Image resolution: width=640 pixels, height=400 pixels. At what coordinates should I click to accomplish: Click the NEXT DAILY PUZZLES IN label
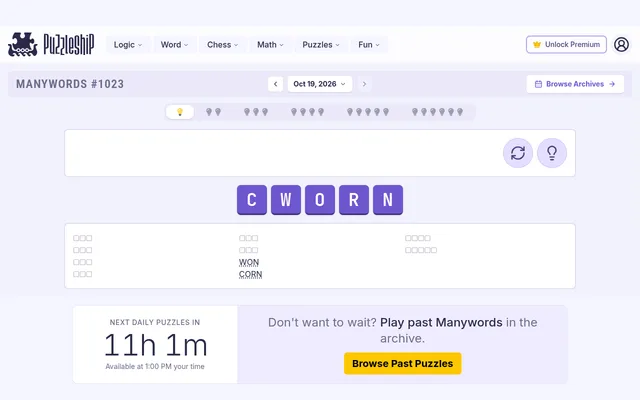tap(155, 322)
